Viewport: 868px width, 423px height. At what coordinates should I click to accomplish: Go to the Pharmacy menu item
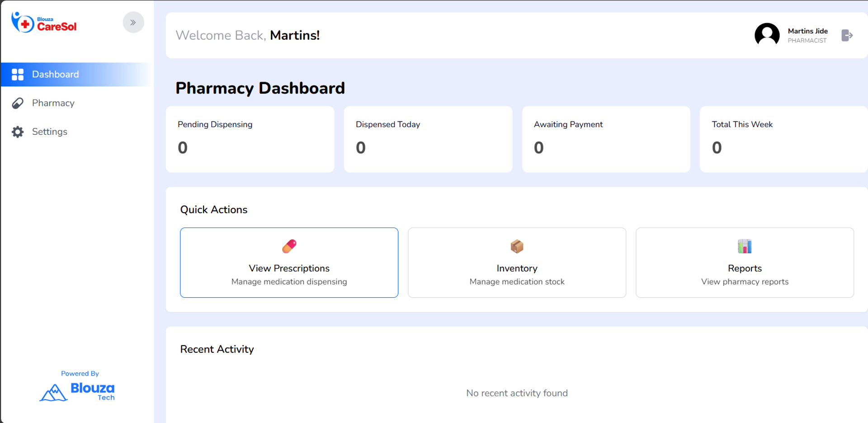pyautogui.click(x=53, y=103)
